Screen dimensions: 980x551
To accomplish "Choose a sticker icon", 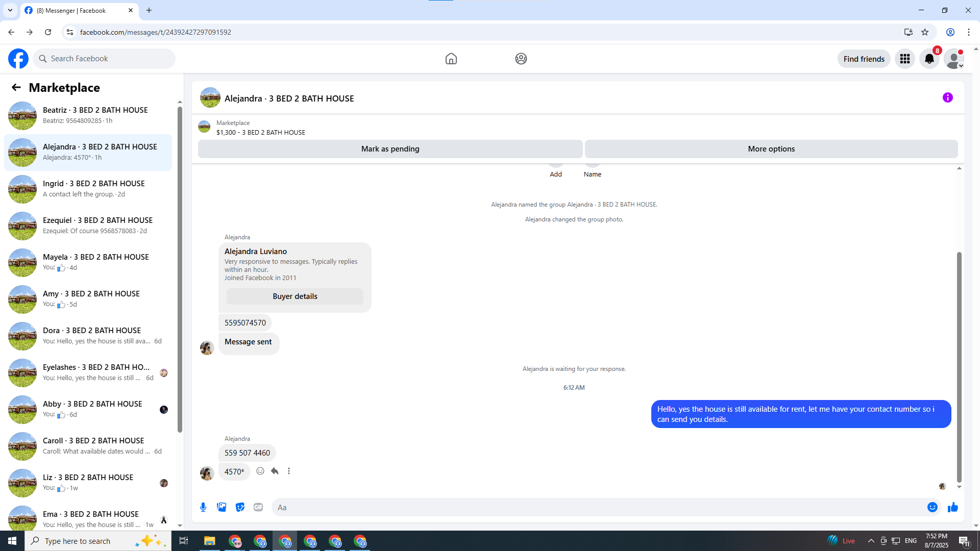I will click(x=240, y=507).
